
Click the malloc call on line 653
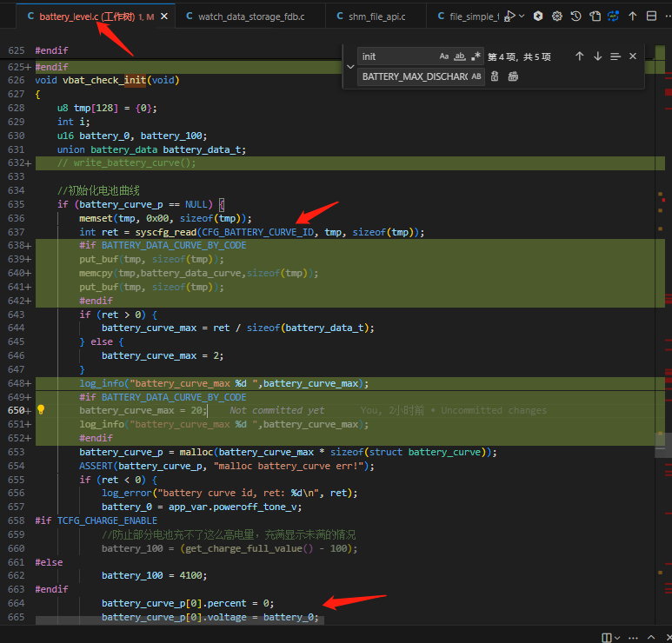point(196,453)
